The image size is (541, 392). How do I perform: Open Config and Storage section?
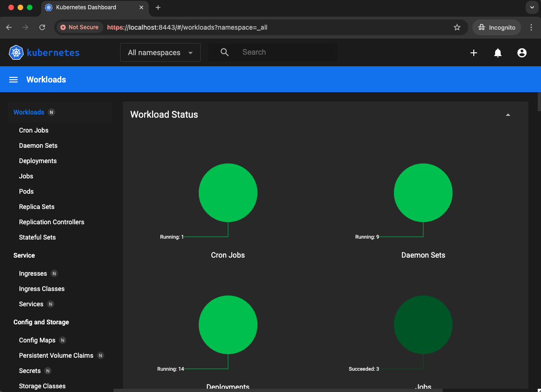(41, 322)
